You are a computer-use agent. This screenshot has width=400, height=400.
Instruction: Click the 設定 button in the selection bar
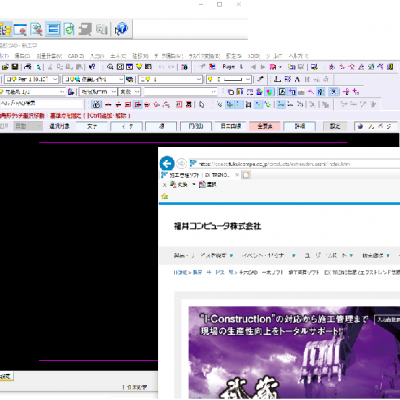pyautogui.click(x=335, y=126)
